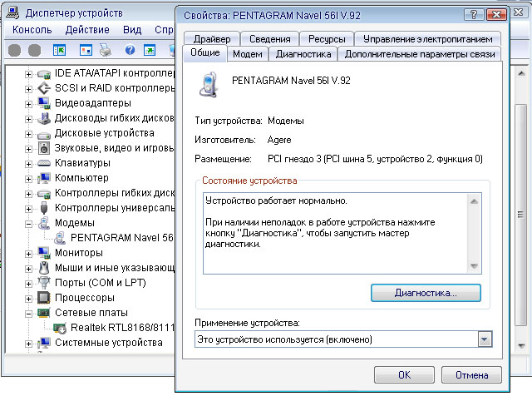Expand the SCSI и RAID контроллеры node
Viewport: 532px width, 396px height.
tap(28, 89)
